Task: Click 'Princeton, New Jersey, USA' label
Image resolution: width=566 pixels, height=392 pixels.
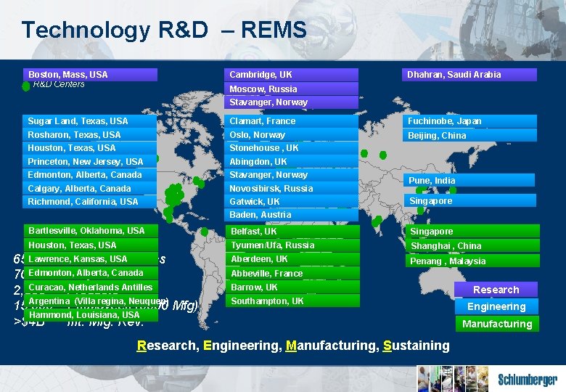Action: pyautogui.click(x=89, y=161)
